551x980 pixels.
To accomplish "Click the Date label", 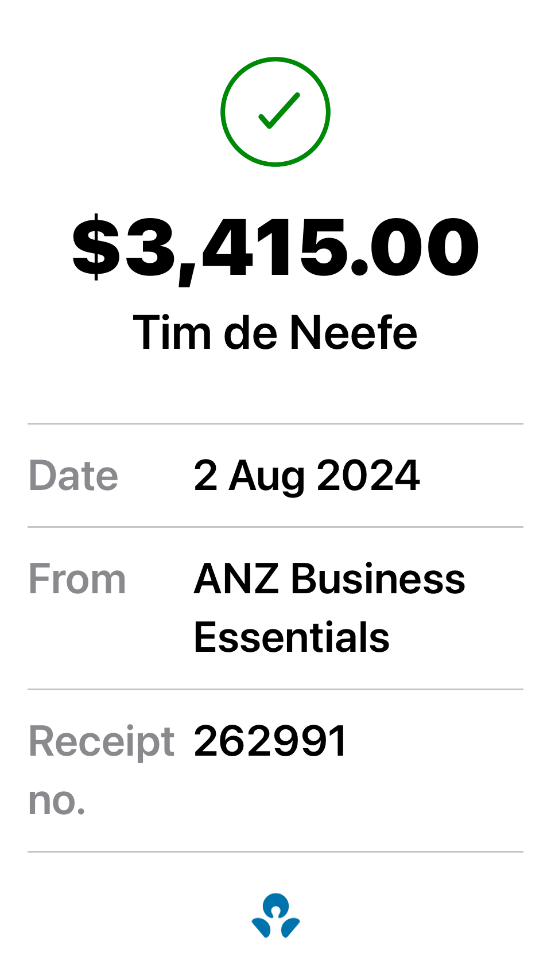I will click(x=73, y=474).
